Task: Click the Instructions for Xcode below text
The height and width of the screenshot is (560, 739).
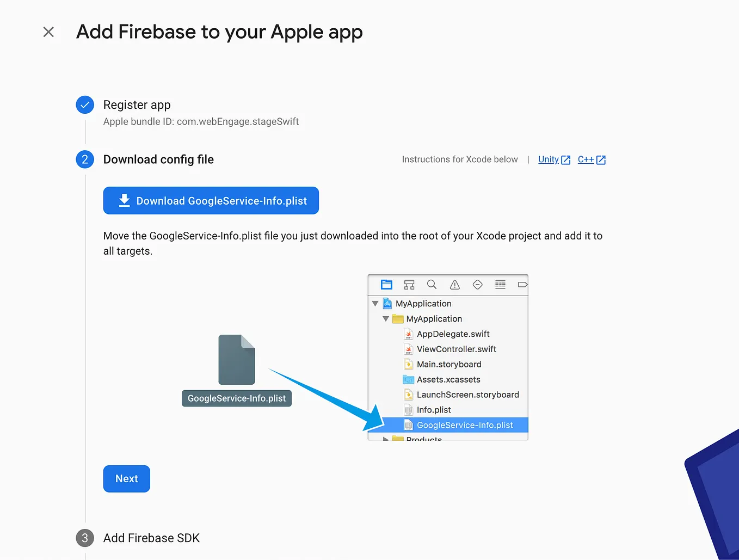Action: click(x=460, y=159)
